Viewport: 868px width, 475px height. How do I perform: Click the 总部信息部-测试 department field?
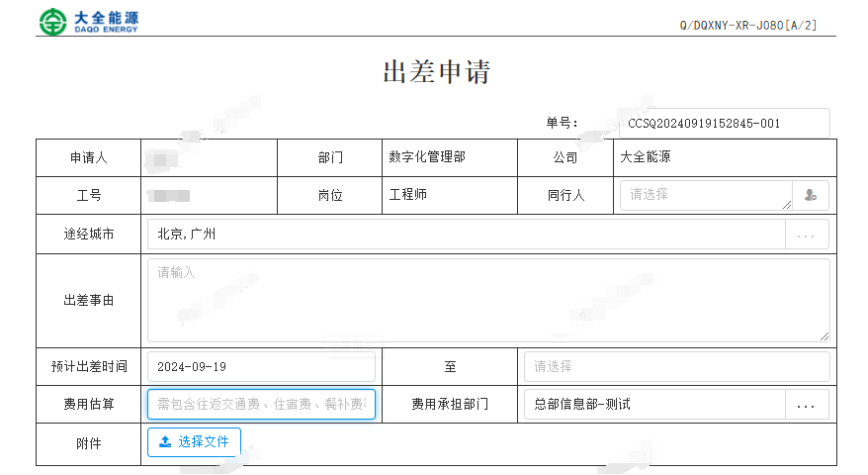[654, 405]
